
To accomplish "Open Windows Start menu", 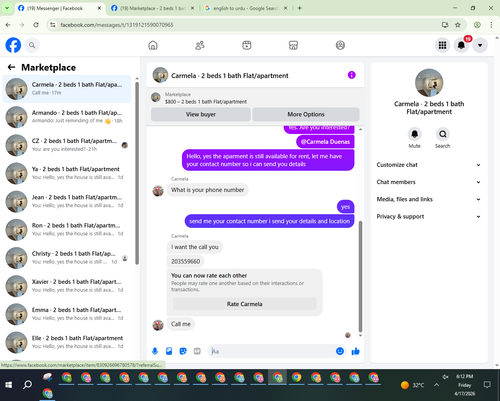I will click(x=9, y=385).
